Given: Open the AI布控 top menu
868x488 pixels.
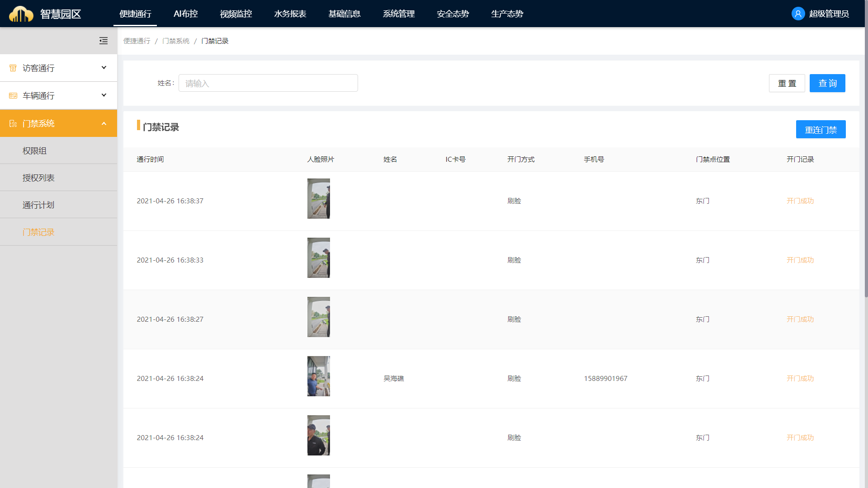Looking at the screenshot, I should tap(185, 14).
